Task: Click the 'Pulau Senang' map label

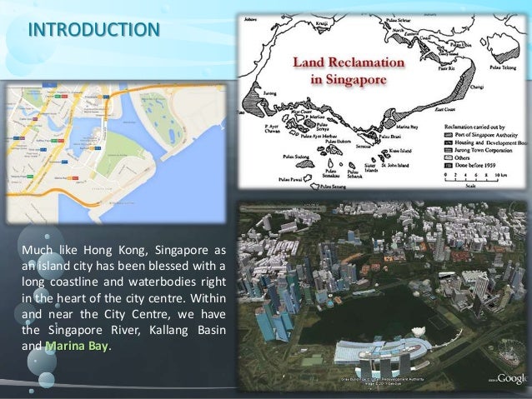Action: point(334,187)
